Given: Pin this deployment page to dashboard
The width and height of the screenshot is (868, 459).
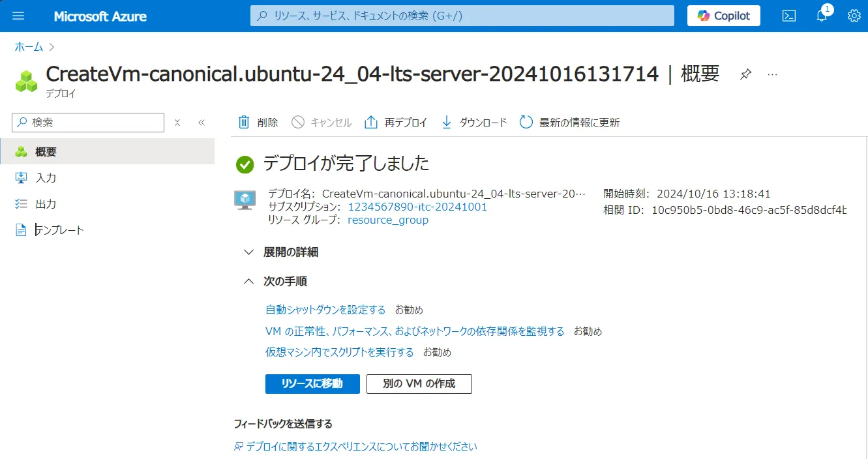Looking at the screenshot, I should coord(745,75).
